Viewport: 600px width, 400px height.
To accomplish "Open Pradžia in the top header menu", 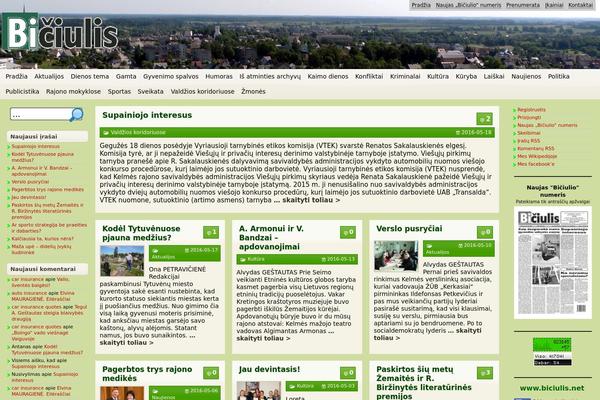I will click(x=421, y=5).
